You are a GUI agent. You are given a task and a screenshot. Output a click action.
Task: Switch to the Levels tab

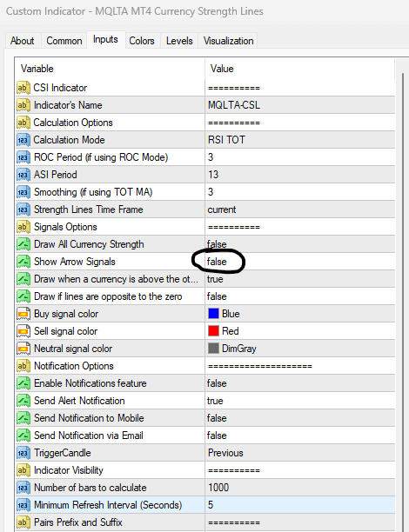coord(179,41)
